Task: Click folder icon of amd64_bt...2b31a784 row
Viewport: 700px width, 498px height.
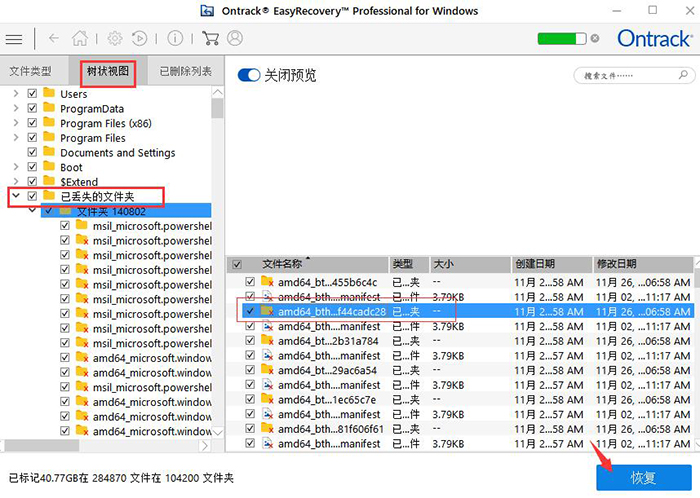Action: click(267, 340)
